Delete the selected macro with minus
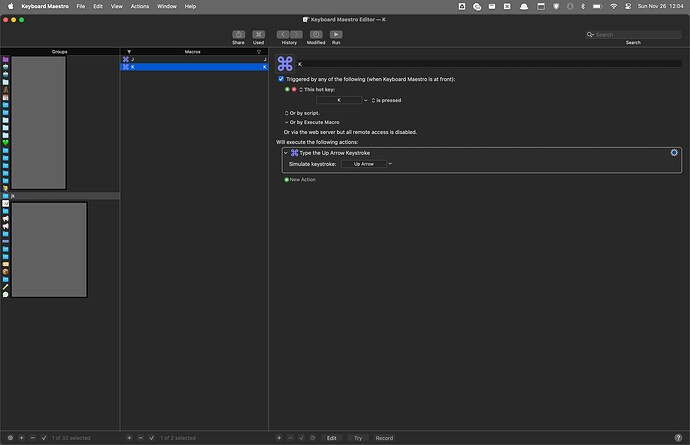 (x=140, y=438)
